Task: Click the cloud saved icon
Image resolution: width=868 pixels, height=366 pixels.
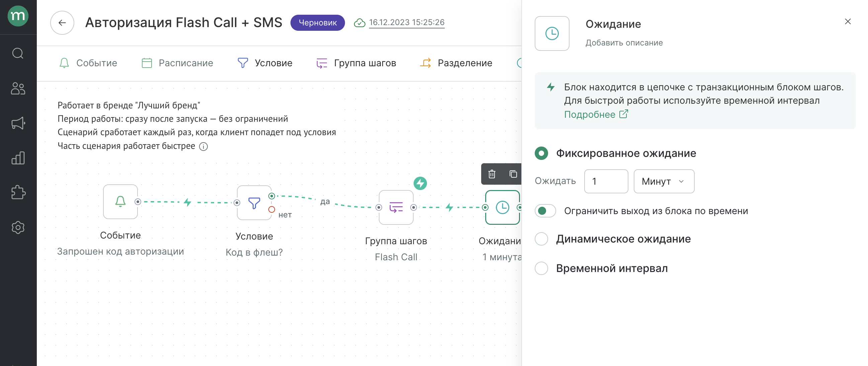Action: [359, 22]
